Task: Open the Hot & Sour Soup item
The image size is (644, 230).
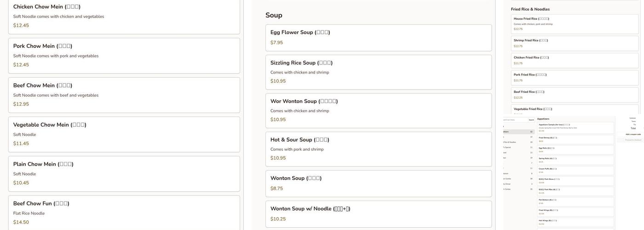Action: pos(378,149)
